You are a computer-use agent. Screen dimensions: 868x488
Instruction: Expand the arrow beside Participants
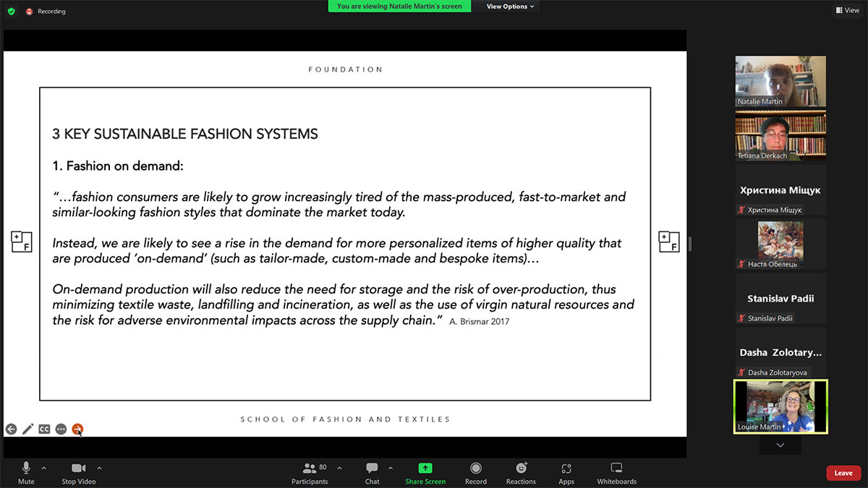point(340,468)
